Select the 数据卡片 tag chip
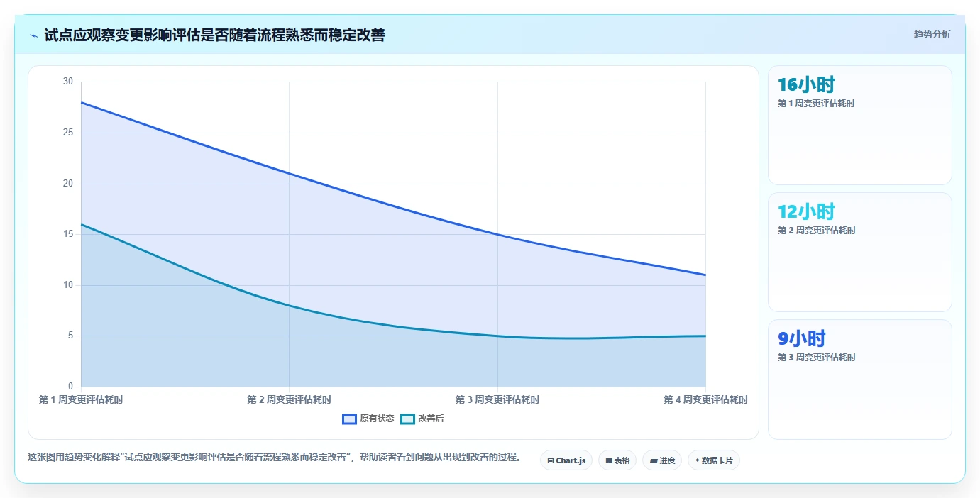 [714, 460]
